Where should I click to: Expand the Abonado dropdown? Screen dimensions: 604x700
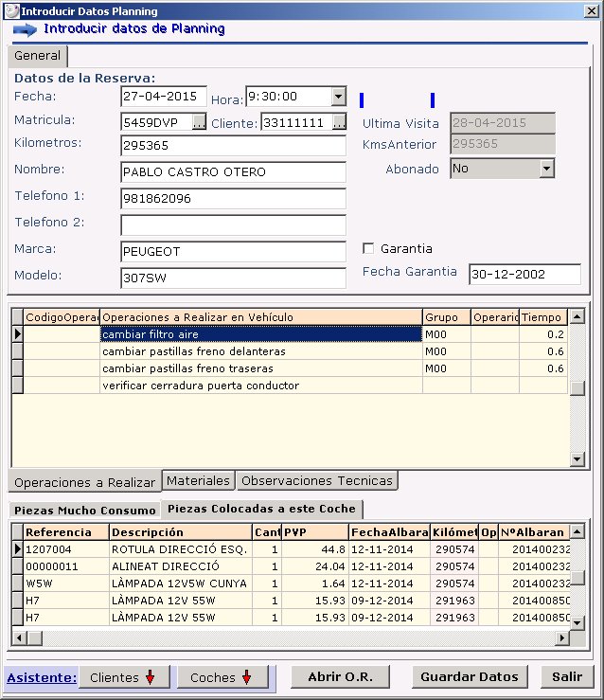(546, 169)
